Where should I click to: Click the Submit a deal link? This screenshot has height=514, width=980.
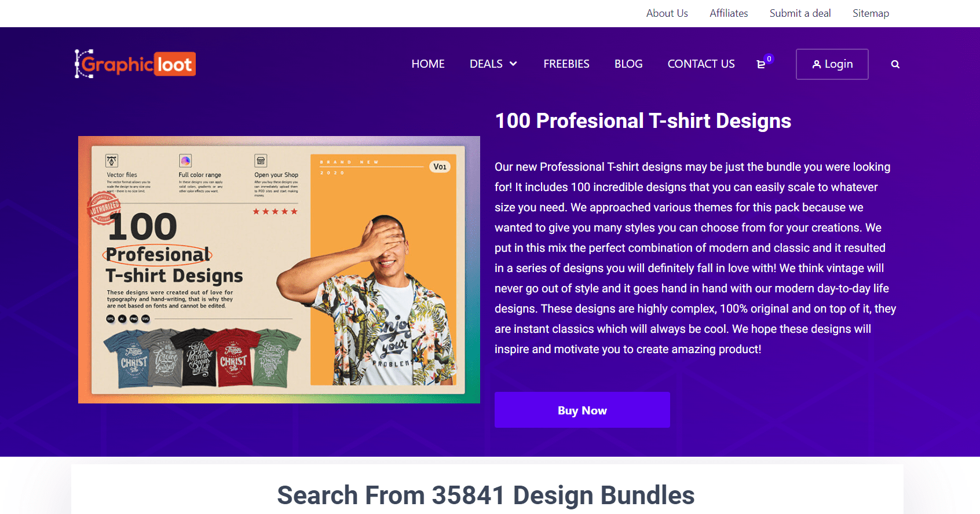800,13
